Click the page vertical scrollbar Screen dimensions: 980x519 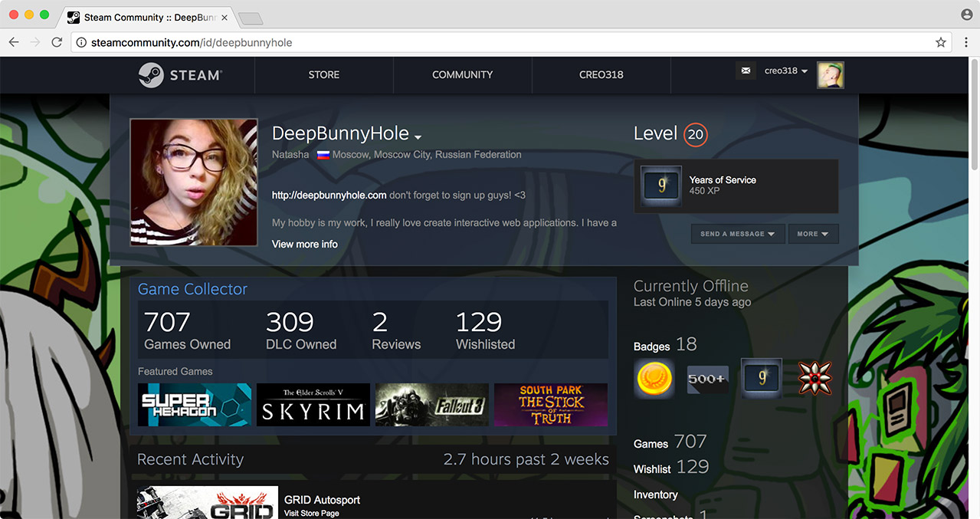[975, 115]
